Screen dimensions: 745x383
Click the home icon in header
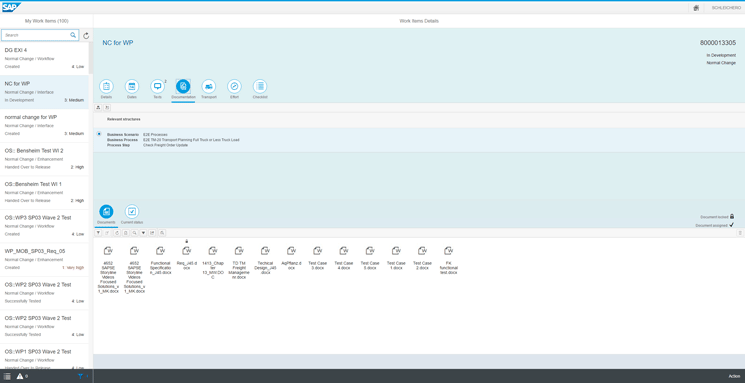point(696,8)
